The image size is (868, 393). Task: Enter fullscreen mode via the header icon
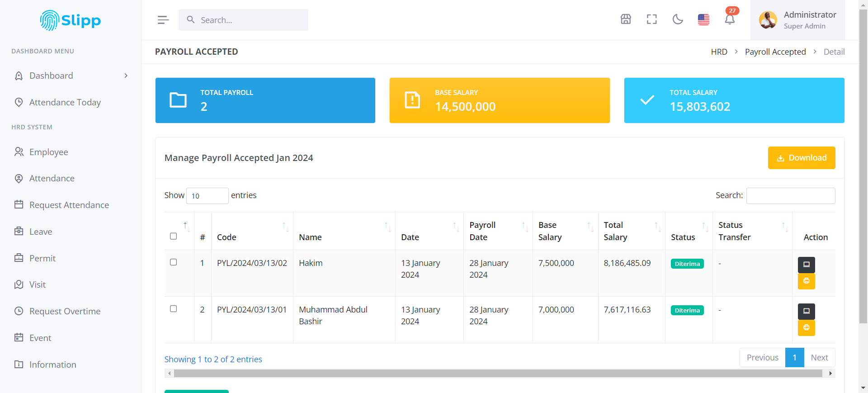click(651, 19)
